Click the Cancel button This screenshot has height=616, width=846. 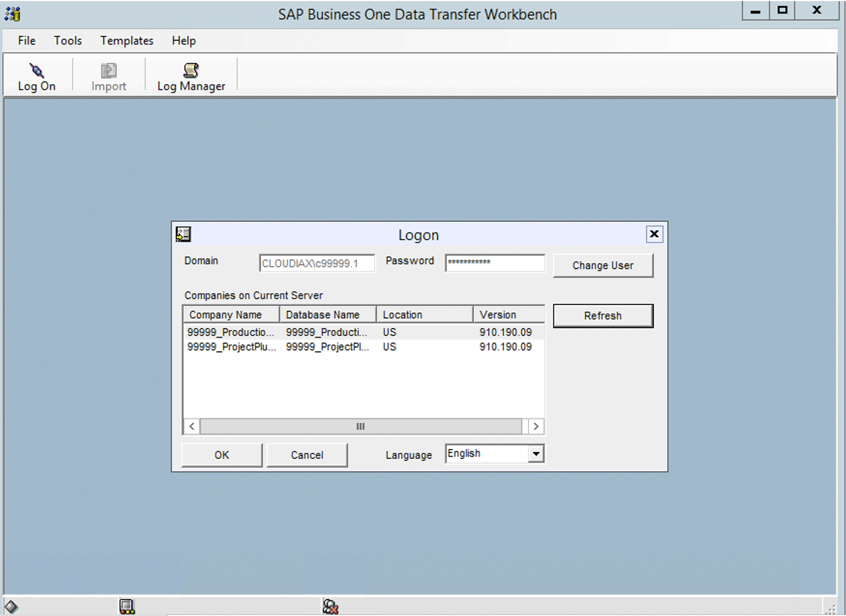[307, 455]
